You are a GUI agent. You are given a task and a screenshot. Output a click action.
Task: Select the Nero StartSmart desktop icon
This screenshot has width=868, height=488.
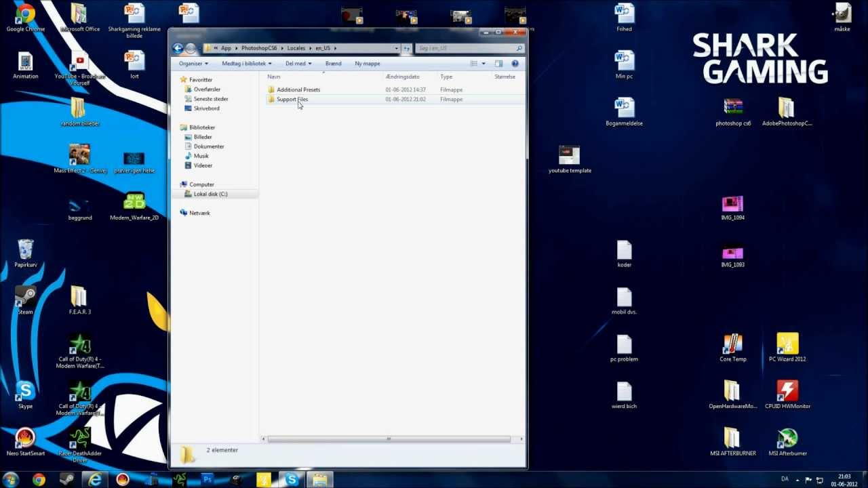pyautogui.click(x=25, y=442)
